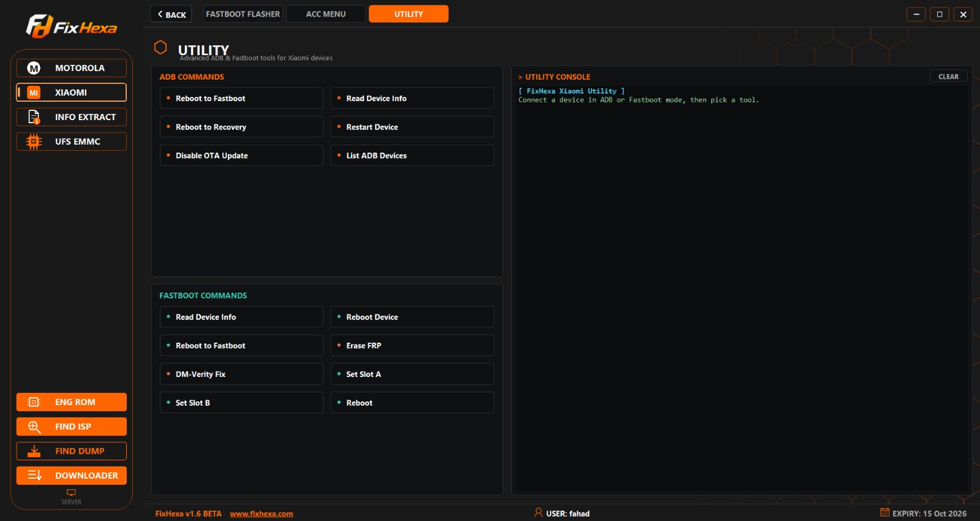Click the Back arrow button
Image resolution: width=980 pixels, height=521 pixels.
coord(171,14)
